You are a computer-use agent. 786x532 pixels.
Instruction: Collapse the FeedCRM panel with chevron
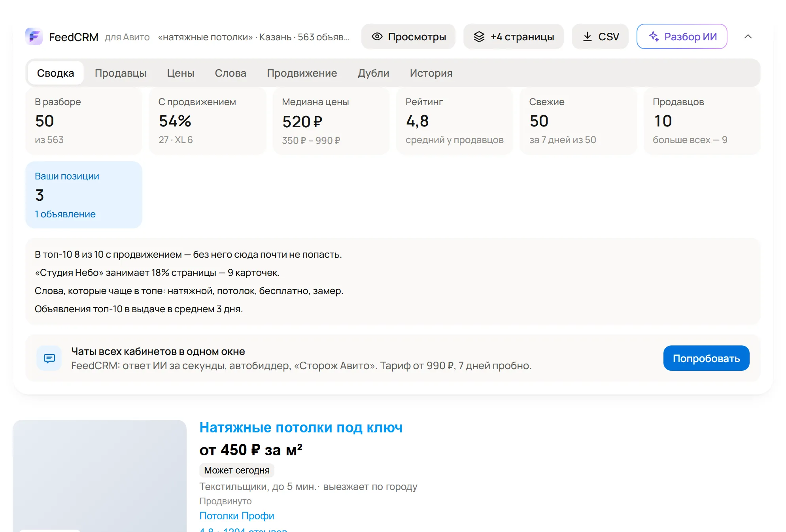(x=748, y=37)
